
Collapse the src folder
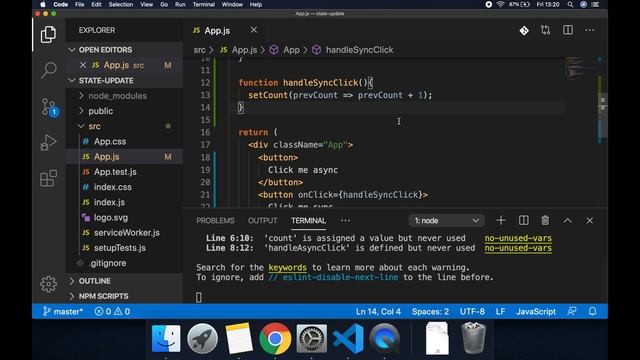(x=94, y=127)
